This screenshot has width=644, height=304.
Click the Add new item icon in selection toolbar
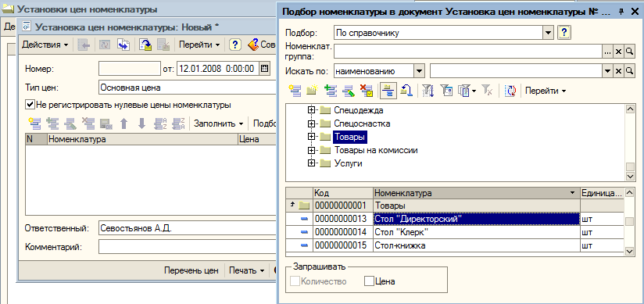coord(295,91)
